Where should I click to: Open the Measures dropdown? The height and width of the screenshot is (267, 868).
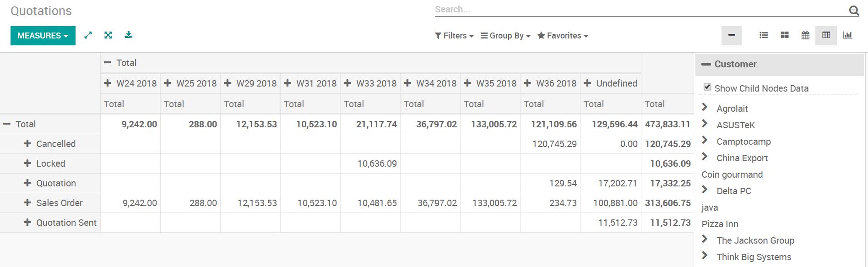[43, 36]
